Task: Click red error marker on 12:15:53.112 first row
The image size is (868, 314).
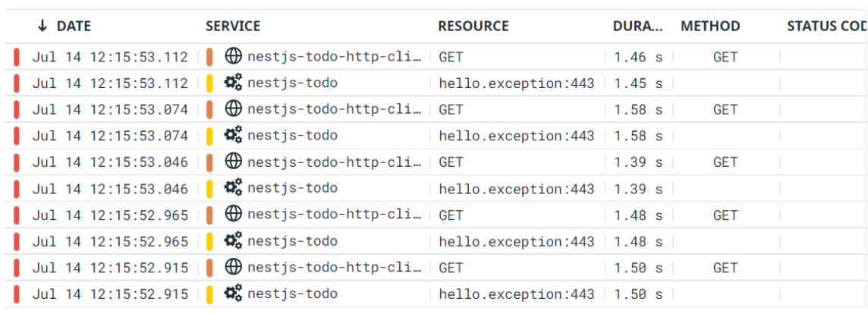Action: pos(17,56)
